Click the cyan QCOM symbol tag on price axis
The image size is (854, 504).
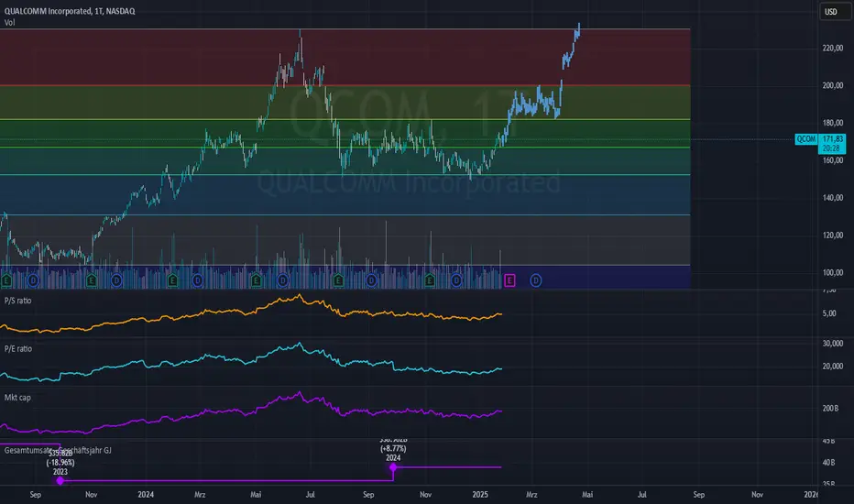(806, 139)
